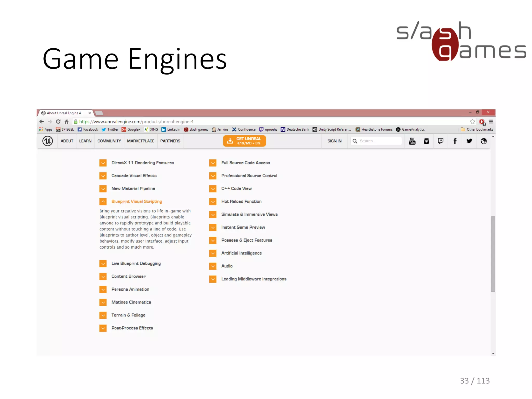Open the XING bookmark
The image size is (532, 399).
point(151,129)
